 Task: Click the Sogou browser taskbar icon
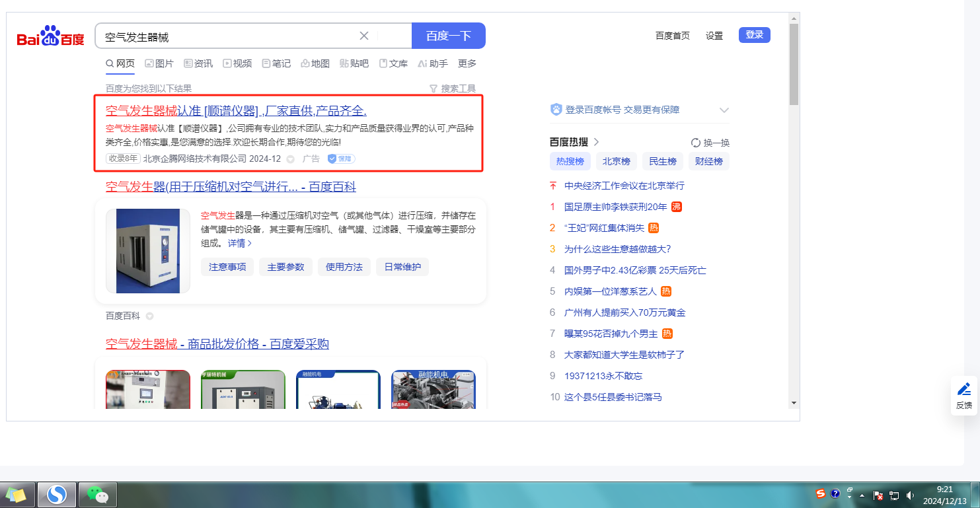pyautogui.click(x=57, y=494)
